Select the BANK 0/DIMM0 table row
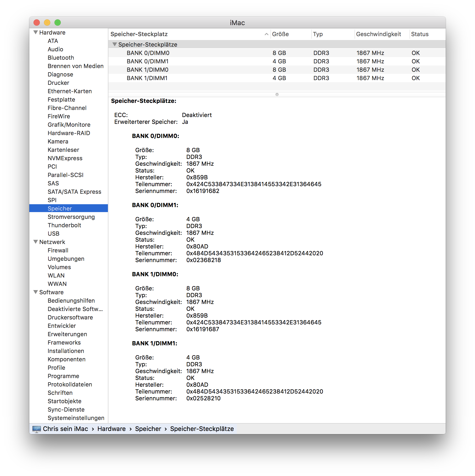475x476 pixels. click(277, 53)
